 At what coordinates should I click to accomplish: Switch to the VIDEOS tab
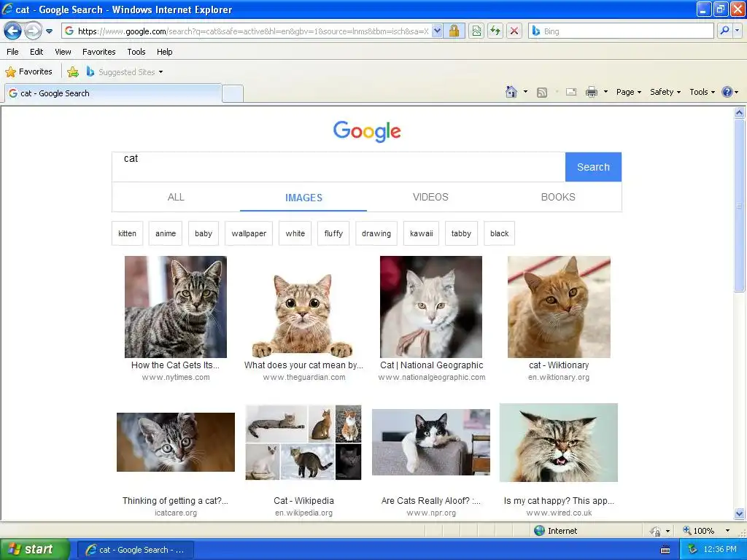pyautogui.click(x=430, y=197)
